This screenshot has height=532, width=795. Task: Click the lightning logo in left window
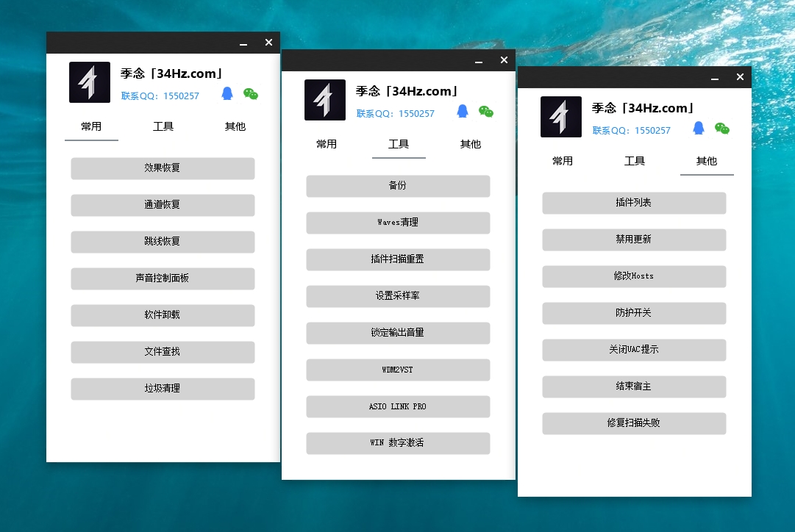pos(90,82)
